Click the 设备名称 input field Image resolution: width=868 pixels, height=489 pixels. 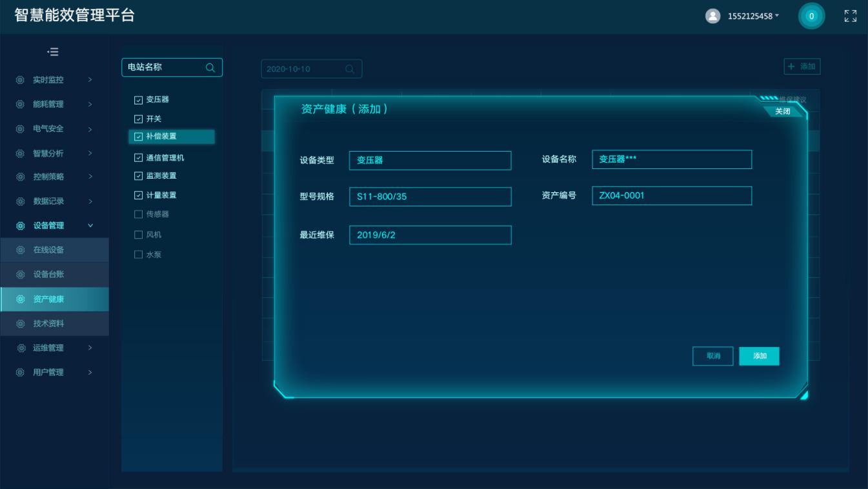pyautogui.click(x=672, y=159)
